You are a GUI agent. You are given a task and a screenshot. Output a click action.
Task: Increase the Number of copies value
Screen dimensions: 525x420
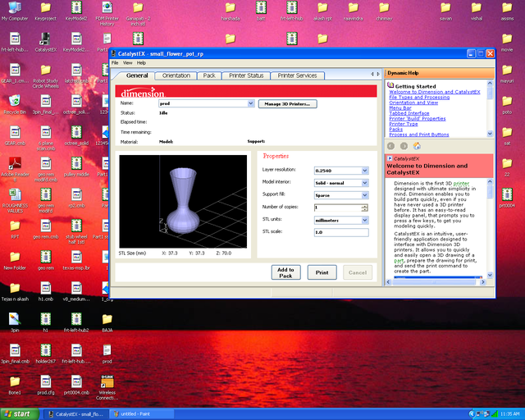pos(364,206)
